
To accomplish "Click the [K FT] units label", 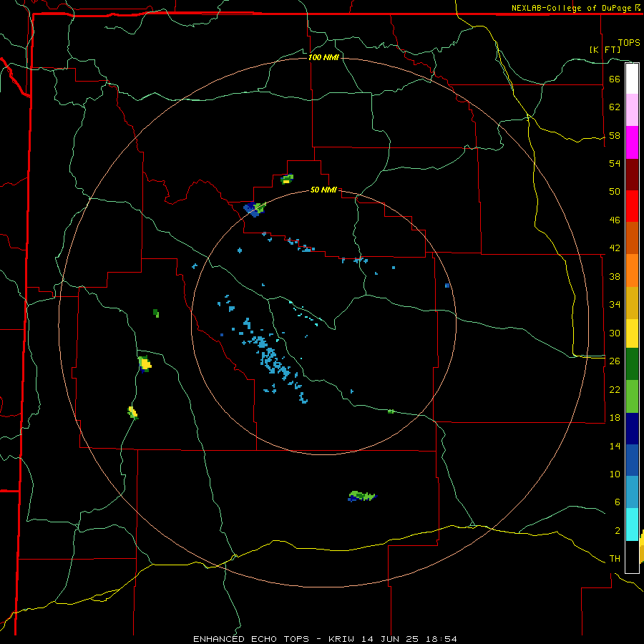I will 605,49.
